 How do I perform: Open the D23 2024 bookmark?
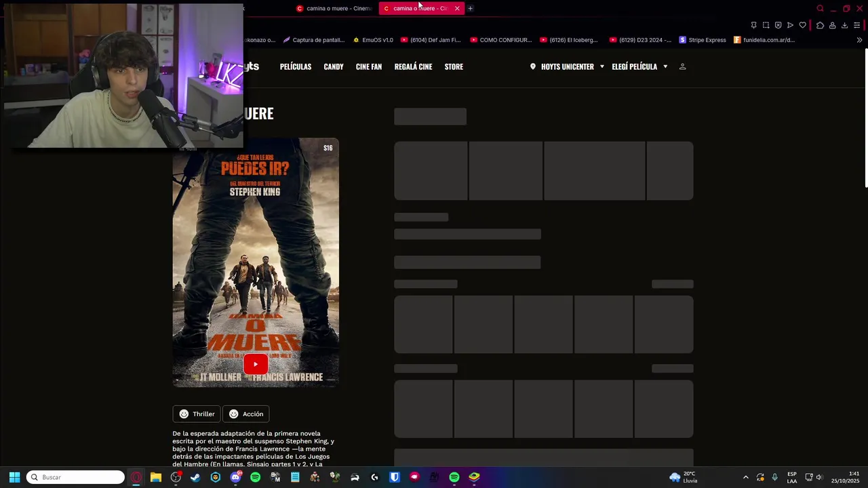coord(640,40)
